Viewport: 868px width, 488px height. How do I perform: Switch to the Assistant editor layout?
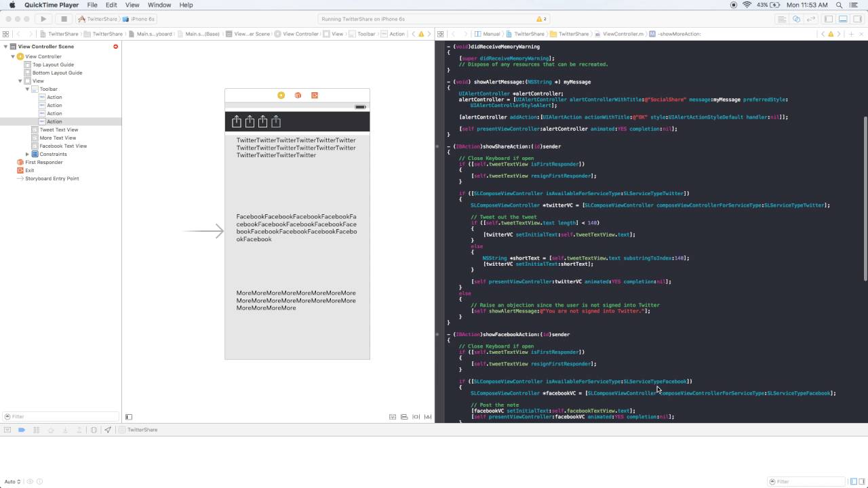tap(797, 19)
